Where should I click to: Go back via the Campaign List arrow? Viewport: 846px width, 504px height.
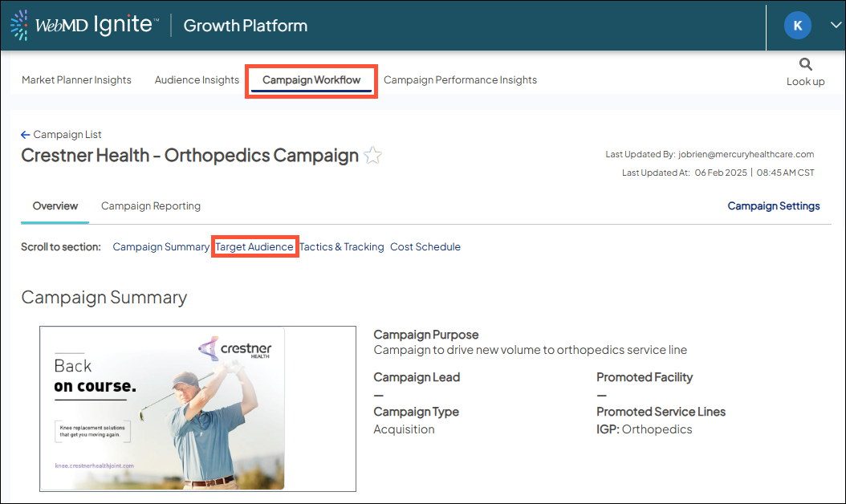coord(26,135)
